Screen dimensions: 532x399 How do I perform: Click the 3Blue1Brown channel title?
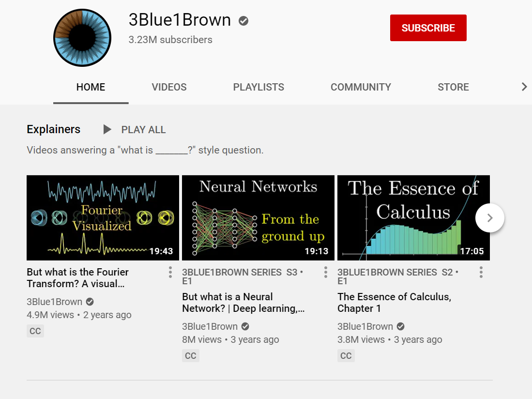[x=180, y=20]
